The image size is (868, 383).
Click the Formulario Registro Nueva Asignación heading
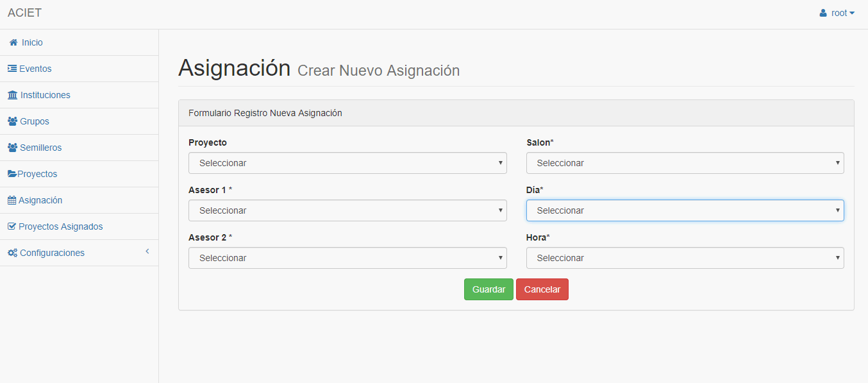coord(265,113)
